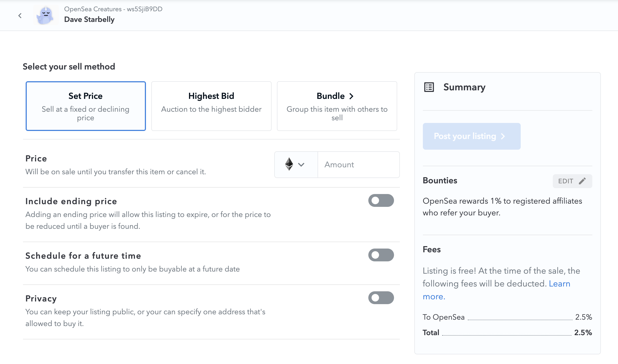
Task: Click the Summary list icon
Action: (429, 87)
